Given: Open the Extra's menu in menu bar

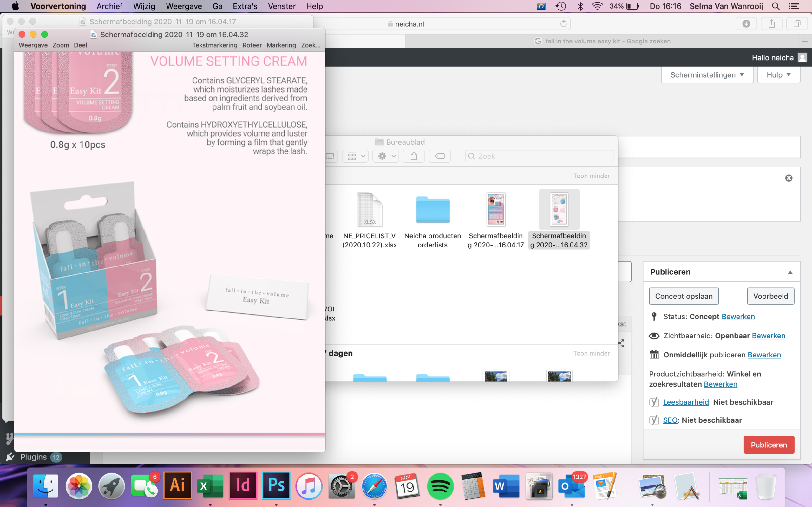Looking at the screenshot, I should [x=245, y=6].
